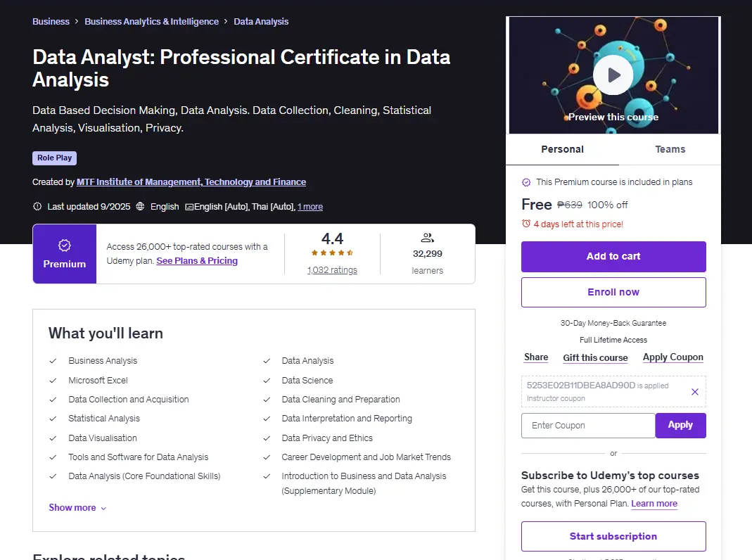This screenshot has height=560, width=752.
Task: Switch to the Personal tab
Action: click(562, 149)
